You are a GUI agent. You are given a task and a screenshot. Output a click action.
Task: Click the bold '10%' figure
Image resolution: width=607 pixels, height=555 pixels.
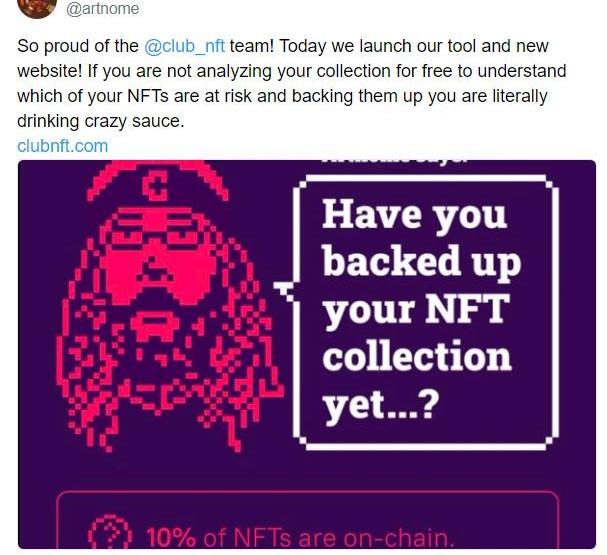click(171, 536)
